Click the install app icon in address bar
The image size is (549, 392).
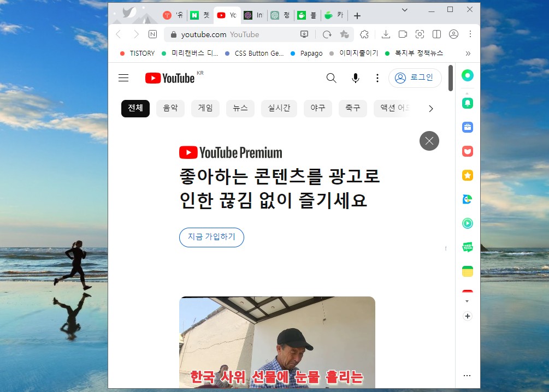(x=304, y=34)
